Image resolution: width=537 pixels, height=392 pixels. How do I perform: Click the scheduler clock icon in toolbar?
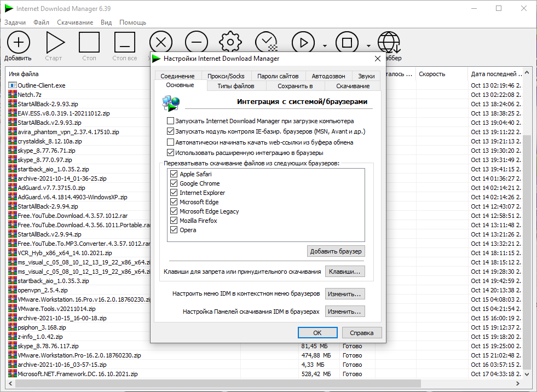tap(267, 42)
